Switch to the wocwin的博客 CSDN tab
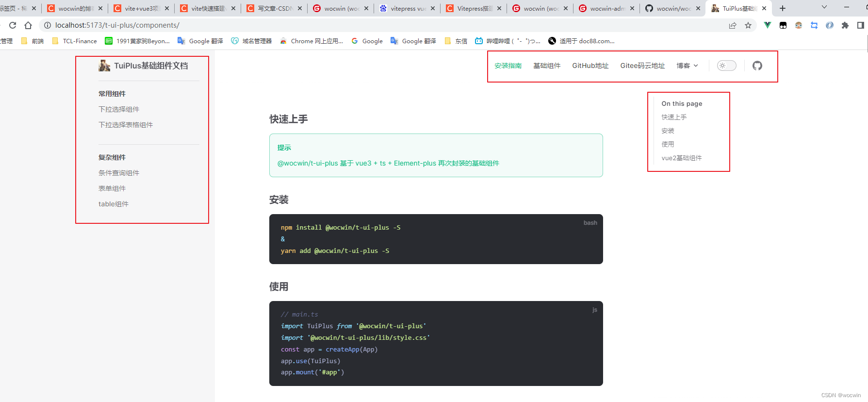The width and height of the screenshot is (868, 402). [x=75, y=8]
